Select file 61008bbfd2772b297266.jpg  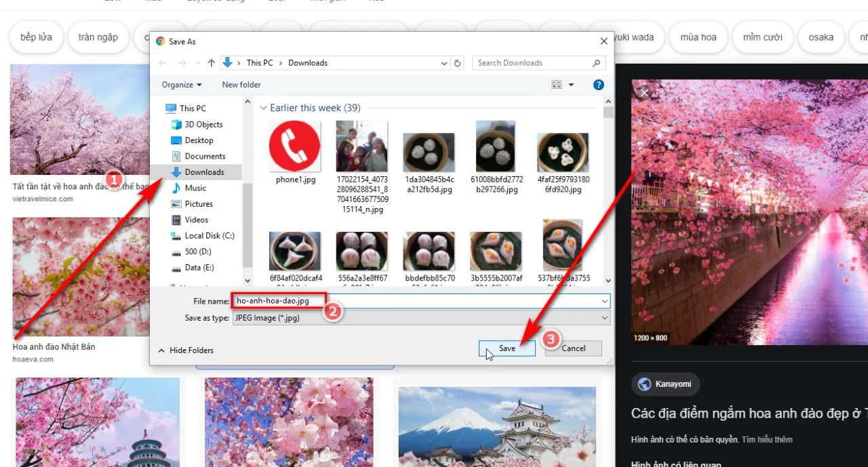point(495,159)
